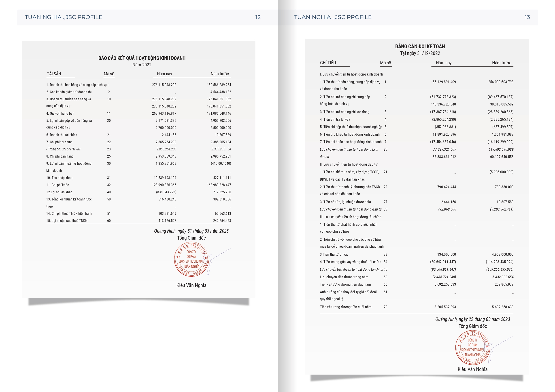Click the red company stamp on page 12
Image resolution: width=555 pixels, height=392 pixels.
click(x=191, y=259)
